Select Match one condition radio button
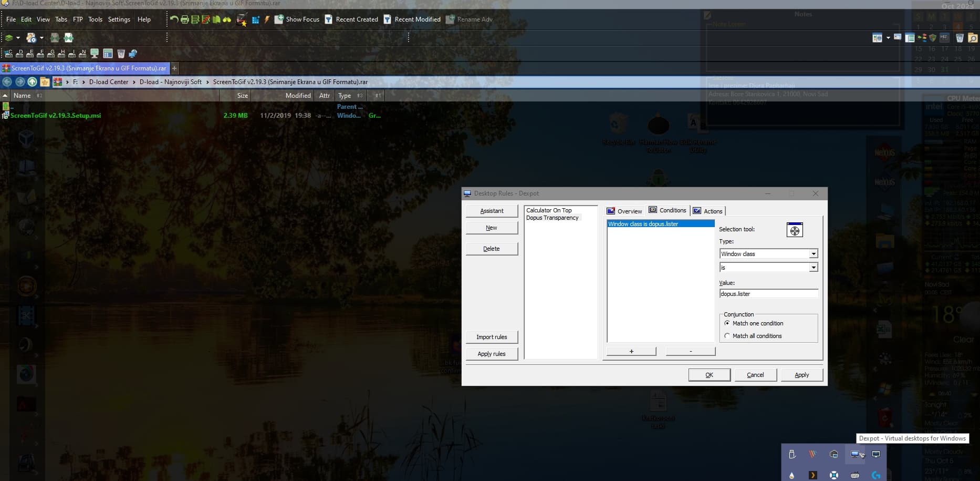 (727, 323)
